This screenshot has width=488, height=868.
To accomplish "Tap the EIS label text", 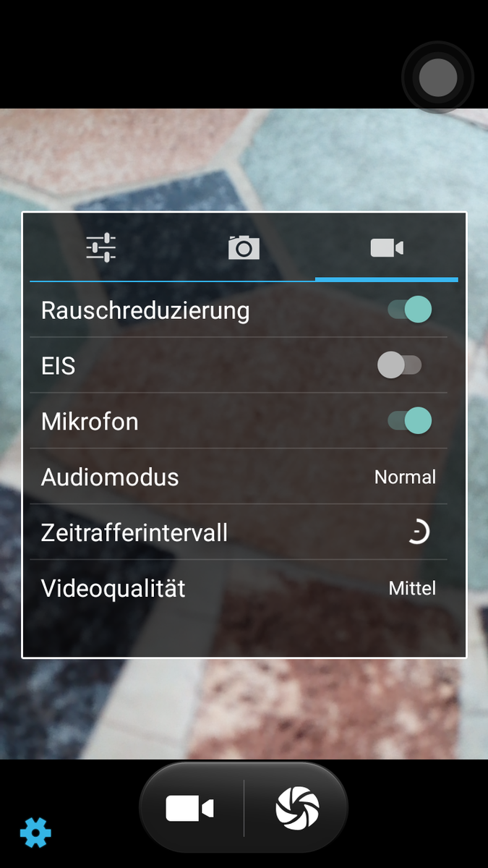I will (x=59, y=366).
